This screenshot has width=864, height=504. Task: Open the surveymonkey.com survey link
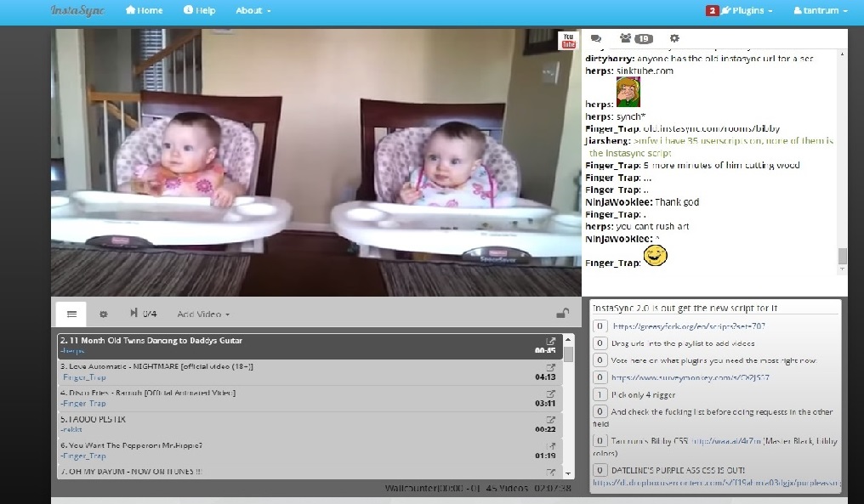691,377
